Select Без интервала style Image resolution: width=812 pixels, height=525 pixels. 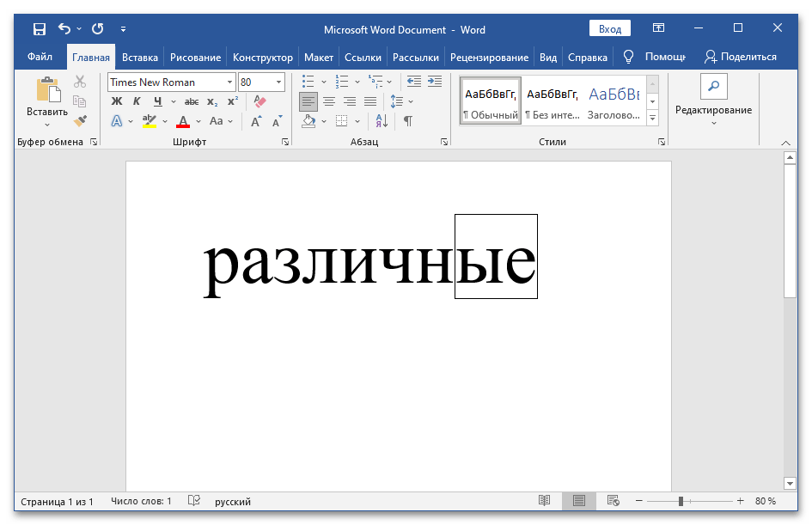click(552, 101)
